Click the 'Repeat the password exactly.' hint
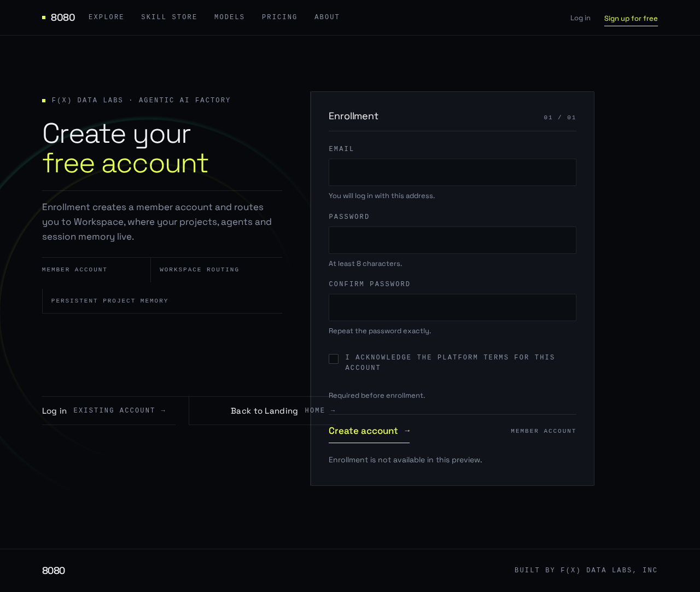Image resolution: width=700 pixels, height=592 pixels. pos(380,331)
